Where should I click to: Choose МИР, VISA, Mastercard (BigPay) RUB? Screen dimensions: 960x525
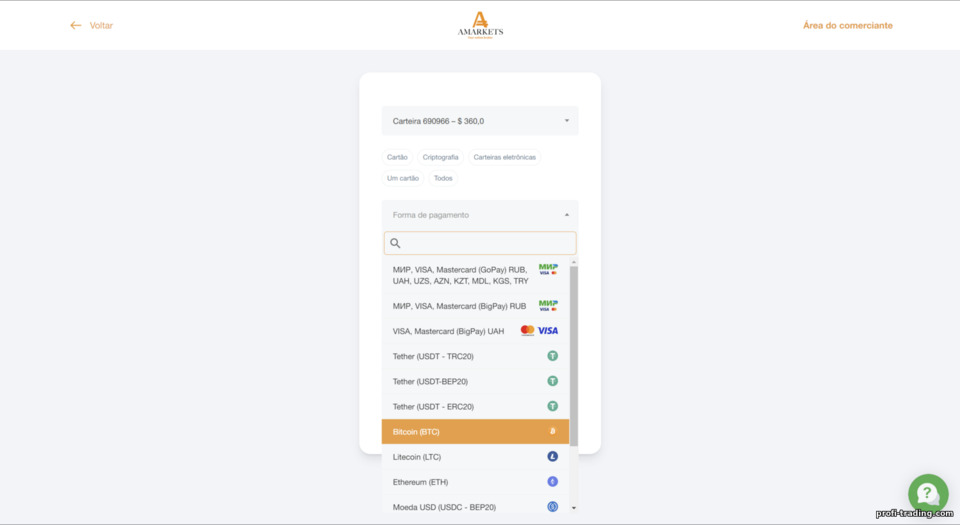[x=475, y=306]
